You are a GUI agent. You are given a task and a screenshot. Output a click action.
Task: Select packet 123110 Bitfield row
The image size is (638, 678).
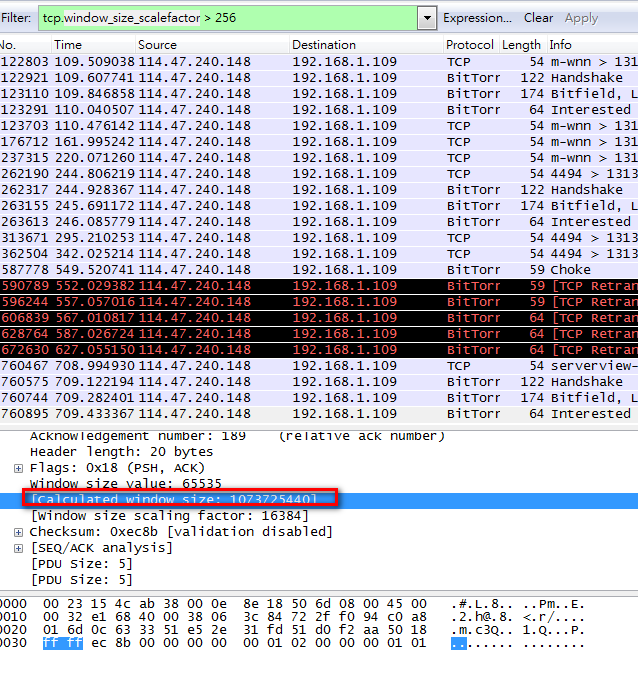point(319,94)
